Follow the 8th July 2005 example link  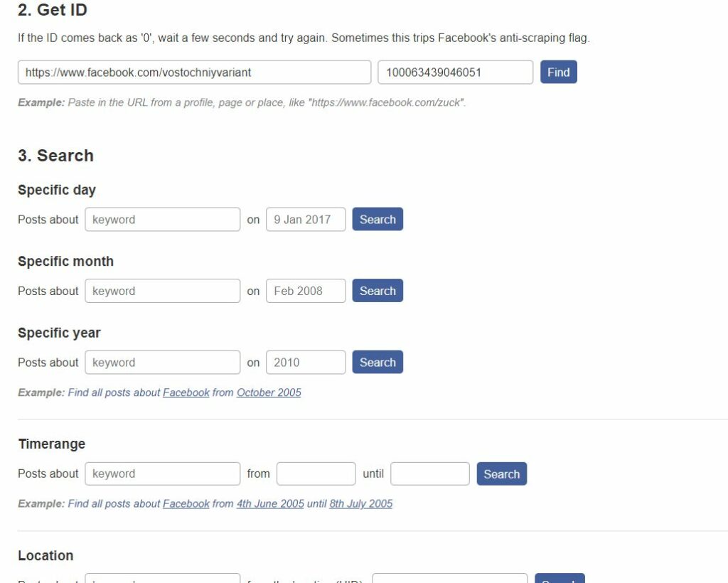point(360,503)
